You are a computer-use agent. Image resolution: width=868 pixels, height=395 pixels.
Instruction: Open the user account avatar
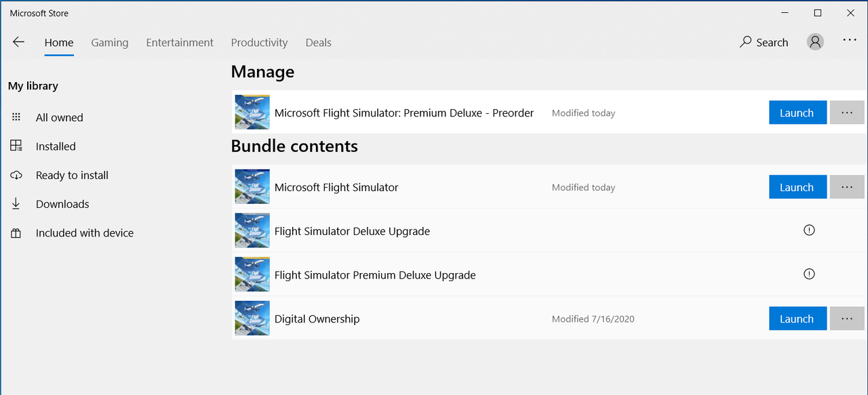[815, 42]
